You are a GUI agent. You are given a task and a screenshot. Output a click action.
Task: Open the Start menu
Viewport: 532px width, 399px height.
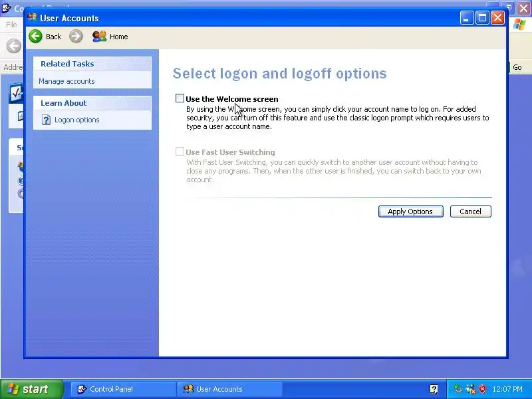tap(31, 389)
